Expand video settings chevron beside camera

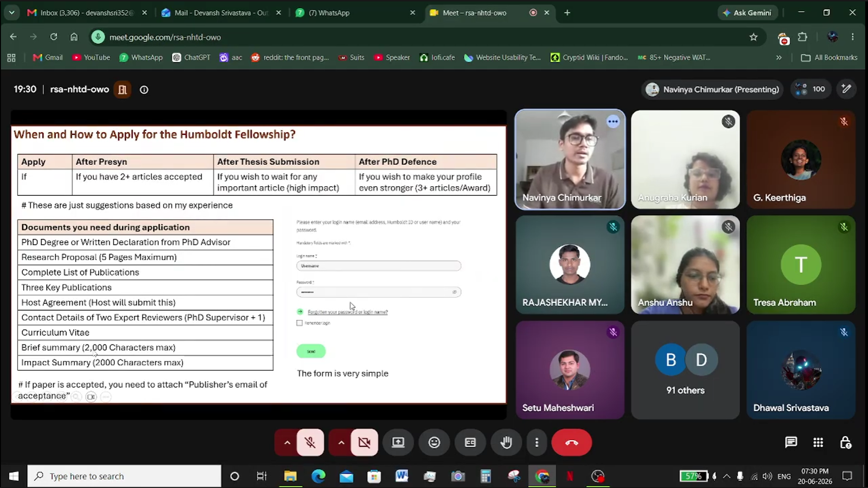click(x=341, y=443)
